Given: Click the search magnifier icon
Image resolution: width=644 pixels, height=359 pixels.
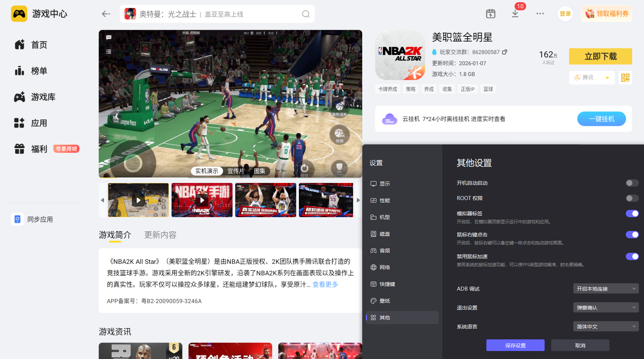Looking at the screenshot, I should pyautogui.click(x=306, y=14).
